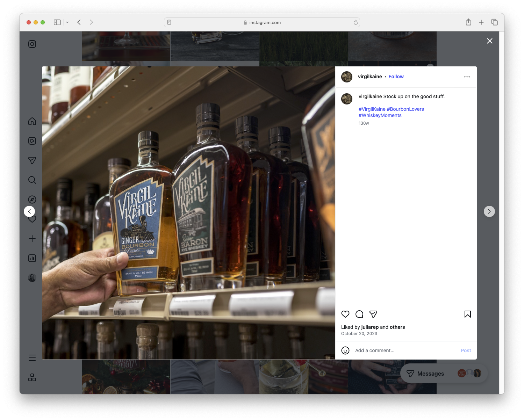Open the Instagram home feed

(x=32, y=121)
